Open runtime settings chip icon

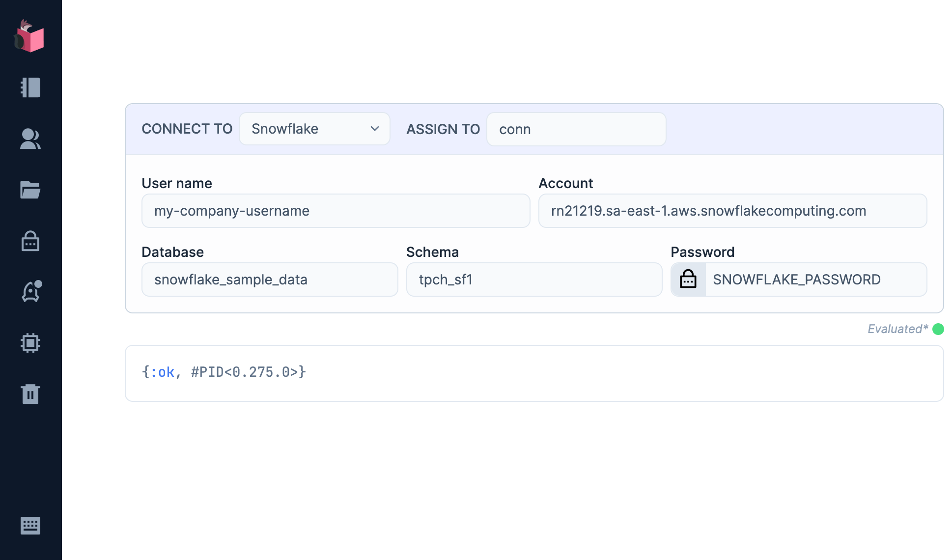[30, 343]
